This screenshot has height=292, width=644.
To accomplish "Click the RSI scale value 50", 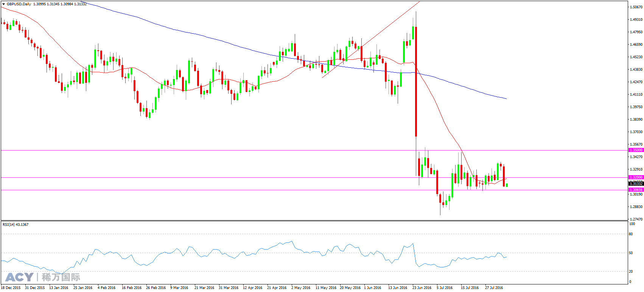I will click(631, 253).
